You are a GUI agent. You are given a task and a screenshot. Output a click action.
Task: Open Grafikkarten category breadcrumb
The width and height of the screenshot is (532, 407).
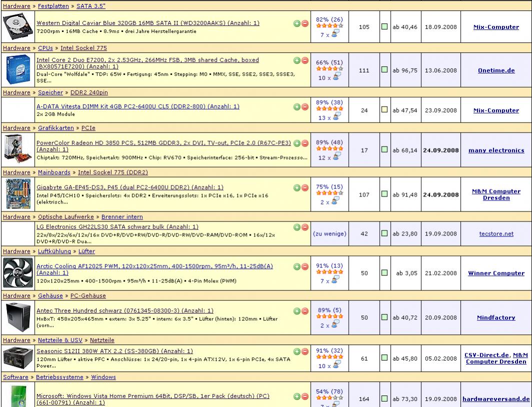(x=56, y=128)
